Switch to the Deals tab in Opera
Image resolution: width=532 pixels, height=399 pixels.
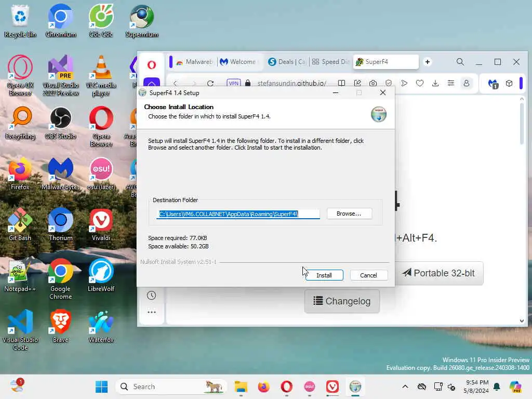286,62
